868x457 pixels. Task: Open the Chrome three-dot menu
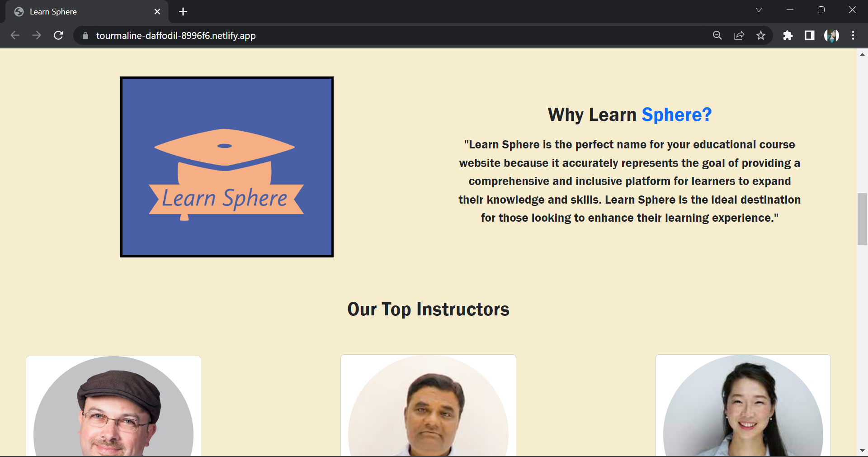[x=854, y=35]
